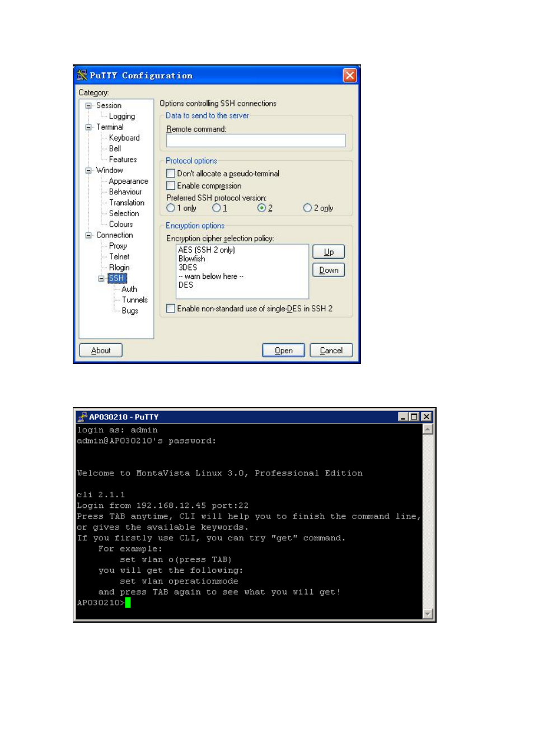Select the highlighted SSH category

[x=117, y=278]
